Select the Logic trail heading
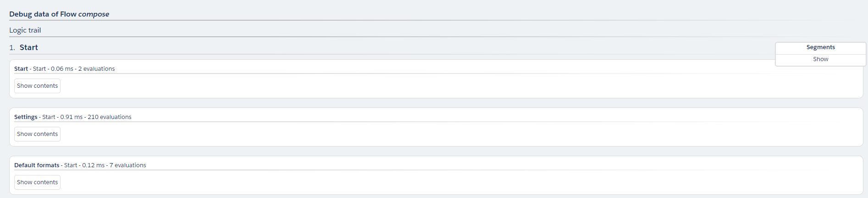The width and height of the screenshot is (868, 198). tap(25, 30)
